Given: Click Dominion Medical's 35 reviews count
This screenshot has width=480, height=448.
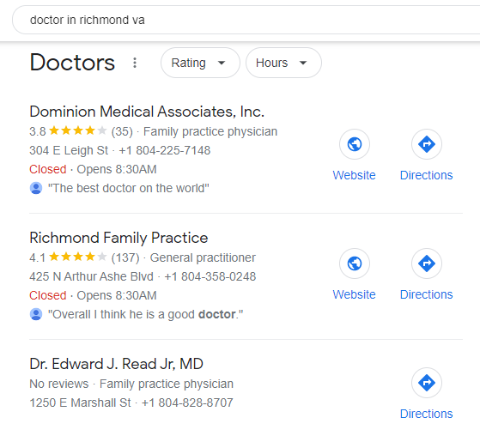Looking at the screenshot, I should tap(122, 131).
